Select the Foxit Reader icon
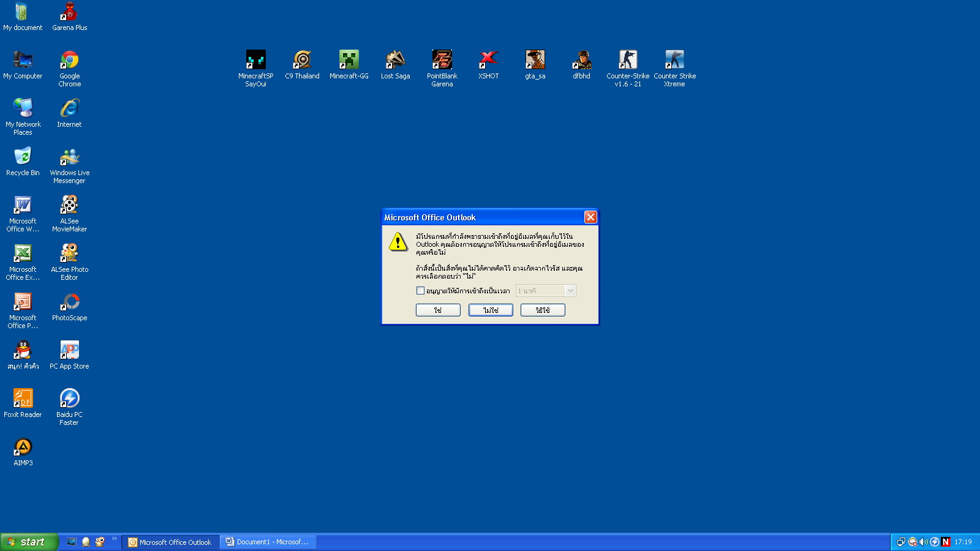Screen dimensions: 980x551 pos(23,403)
